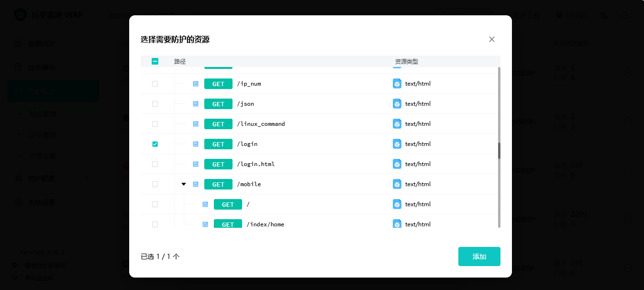Click the html file-type icon in /mobile row
Screen dimensions: 644x290
coord(397,184)
